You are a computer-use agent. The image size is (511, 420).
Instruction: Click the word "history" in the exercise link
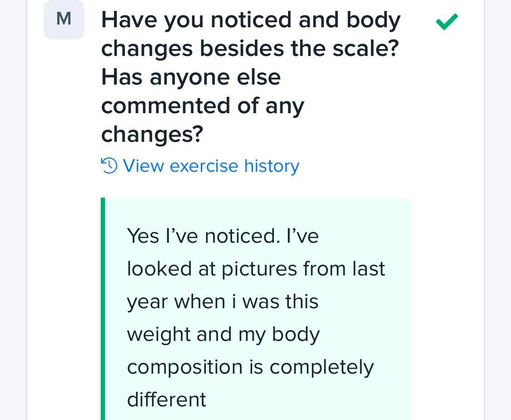[x=272, y=166]
